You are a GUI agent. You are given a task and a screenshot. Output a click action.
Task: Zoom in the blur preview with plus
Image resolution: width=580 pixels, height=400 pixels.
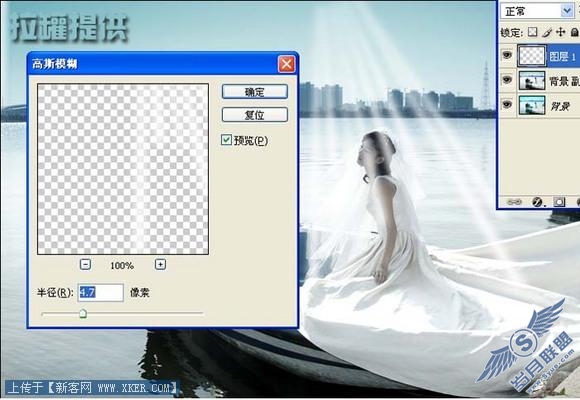point(160,264)
